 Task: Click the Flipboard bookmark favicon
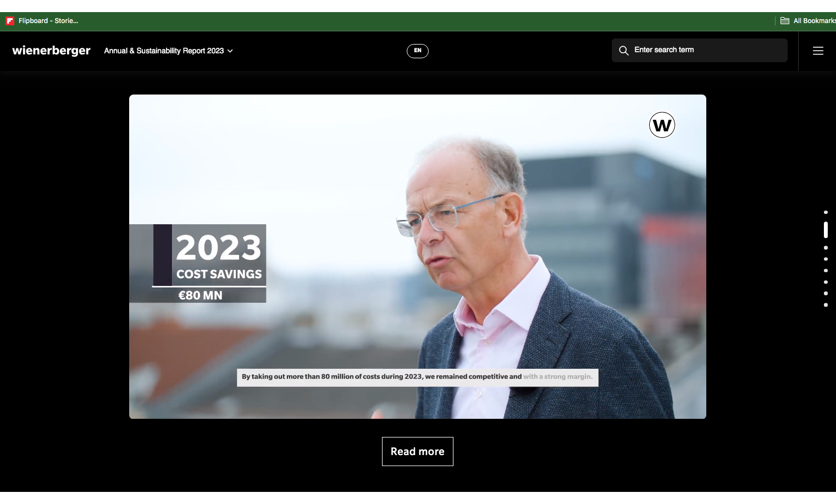[x=10, y=21]
